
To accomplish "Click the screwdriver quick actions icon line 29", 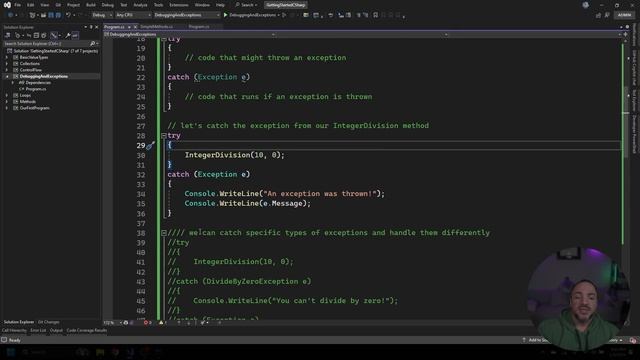I will click(150, 145).
